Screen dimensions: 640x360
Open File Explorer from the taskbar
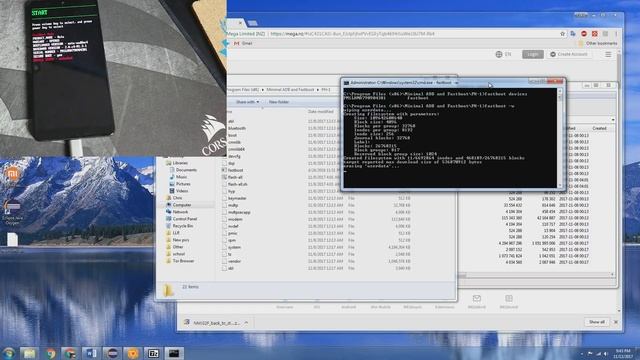click(29, 353)
